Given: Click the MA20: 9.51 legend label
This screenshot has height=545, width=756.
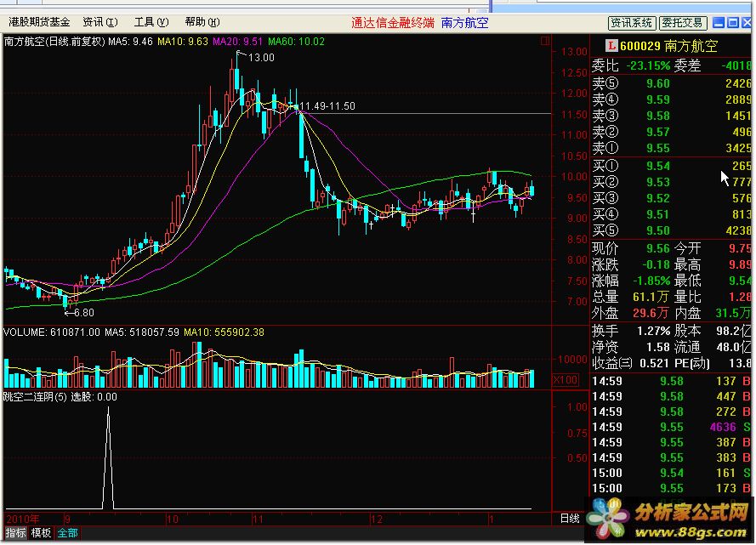Looking at the screenshot, I should point(238,42).
